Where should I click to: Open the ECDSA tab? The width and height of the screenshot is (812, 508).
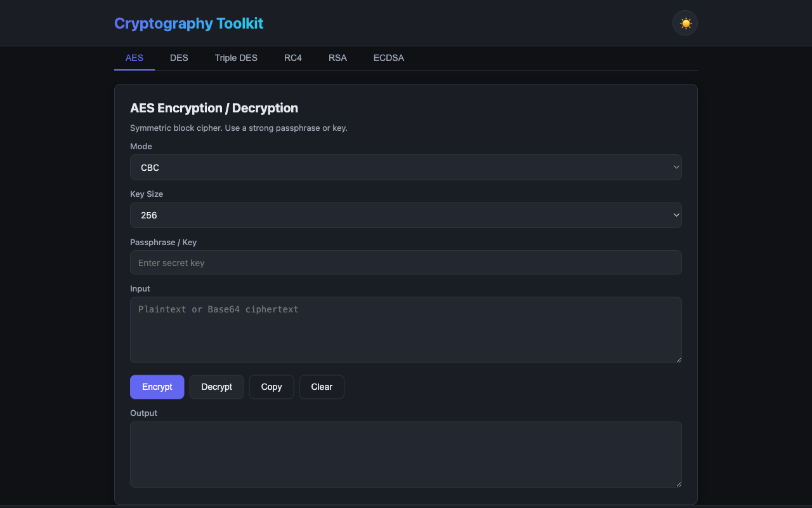(389, 58)
